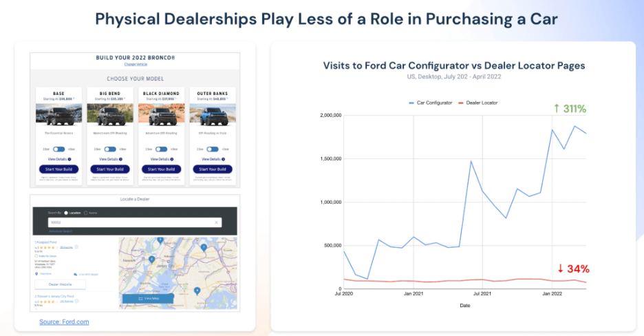The height and width of the screenshot is (336, 644).
Task: Open the Source: Ford.com link
Action: coord(64,322)
